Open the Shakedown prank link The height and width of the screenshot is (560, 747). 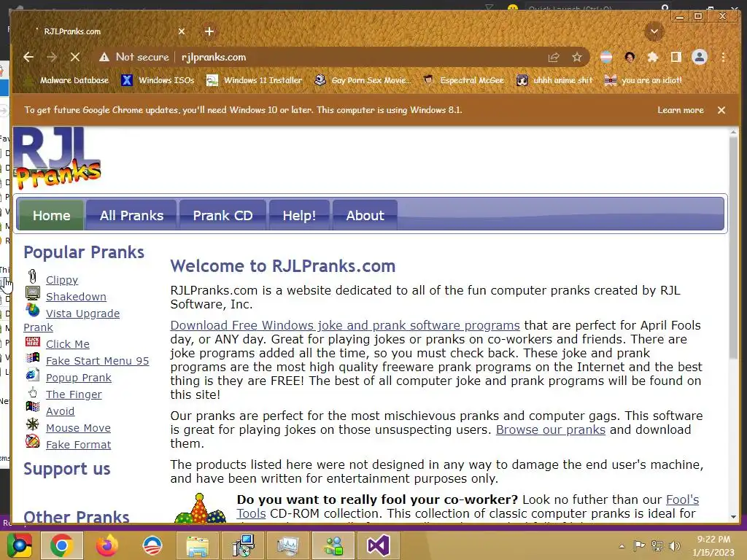[76, 297]
